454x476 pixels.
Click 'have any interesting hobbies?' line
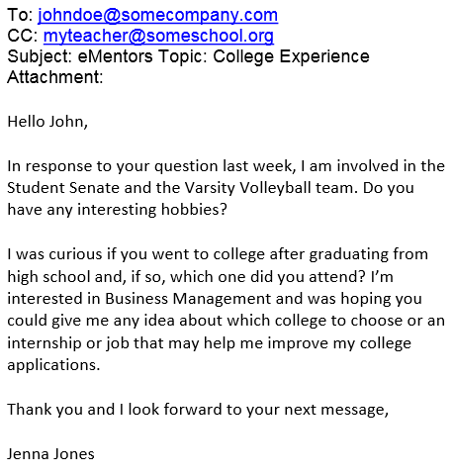(117, 210)
